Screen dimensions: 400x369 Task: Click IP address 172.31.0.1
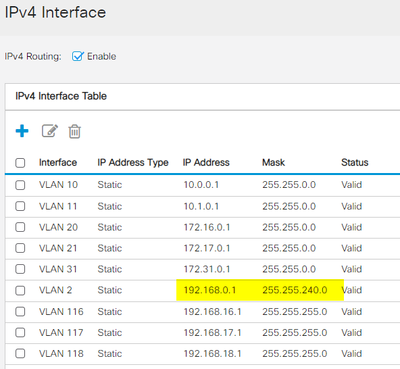pyautogui.click(x=207, y=269)
